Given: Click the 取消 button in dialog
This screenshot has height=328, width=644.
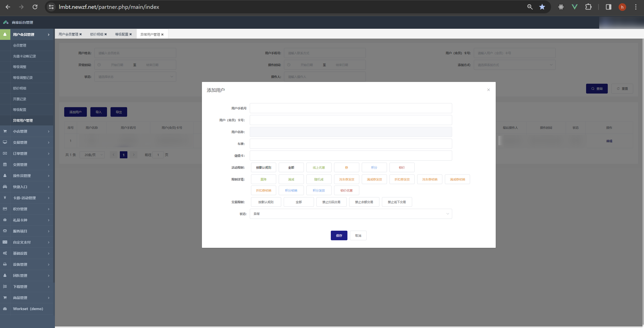Looking at the screenshot, I should pos(358,235).
